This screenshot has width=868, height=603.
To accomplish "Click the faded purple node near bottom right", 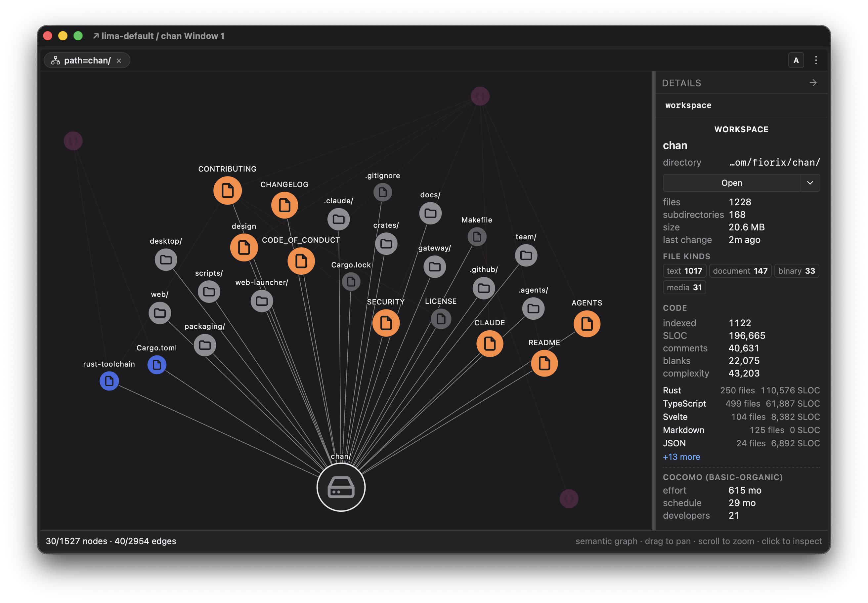I will (569, 499).
